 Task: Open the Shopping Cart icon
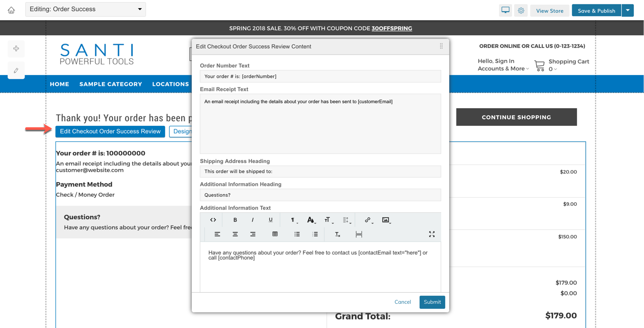(540, 66)
